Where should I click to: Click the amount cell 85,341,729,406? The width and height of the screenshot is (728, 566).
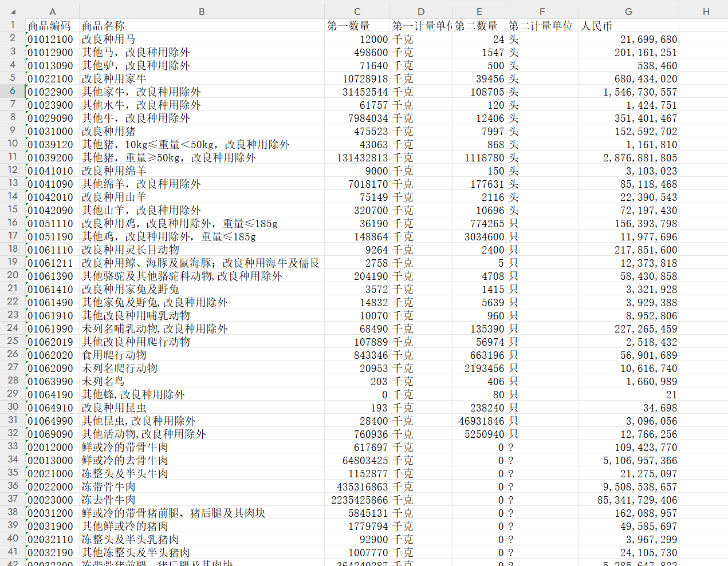(628, 500)
